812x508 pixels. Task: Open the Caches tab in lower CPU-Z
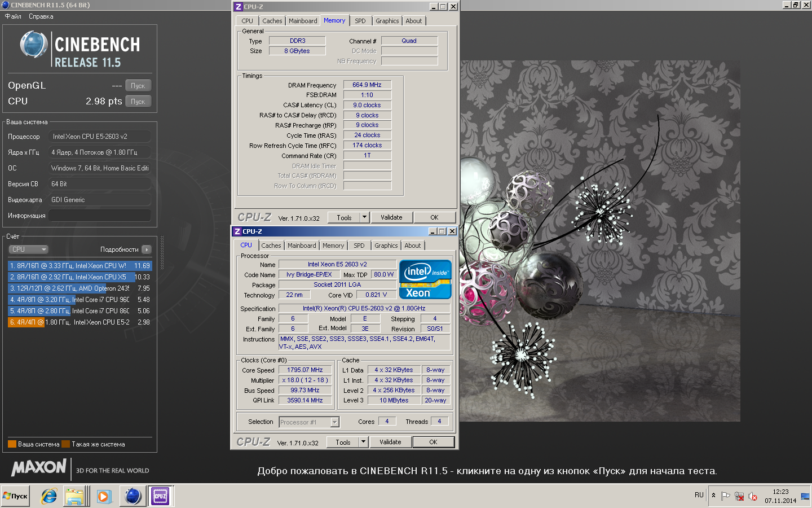pos(271,246)
